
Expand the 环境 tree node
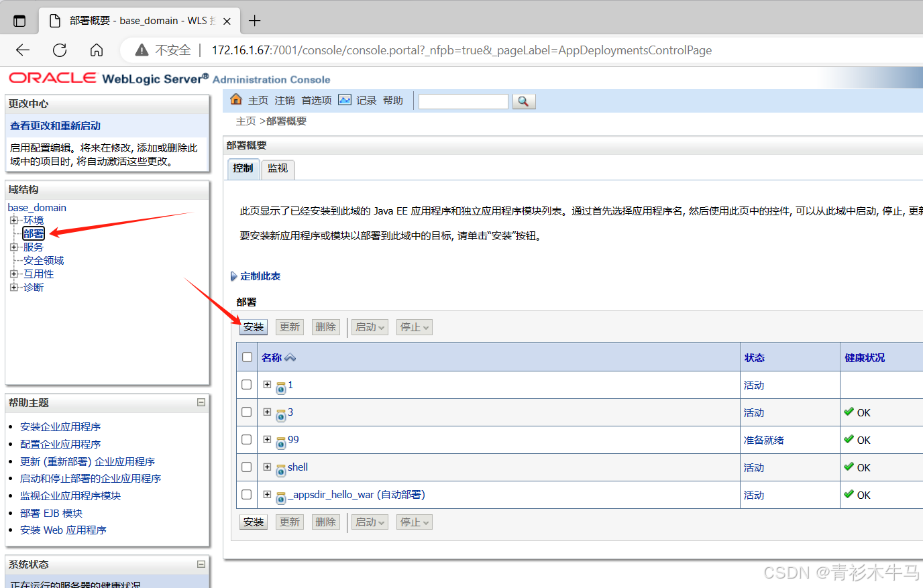coord(13,220)
